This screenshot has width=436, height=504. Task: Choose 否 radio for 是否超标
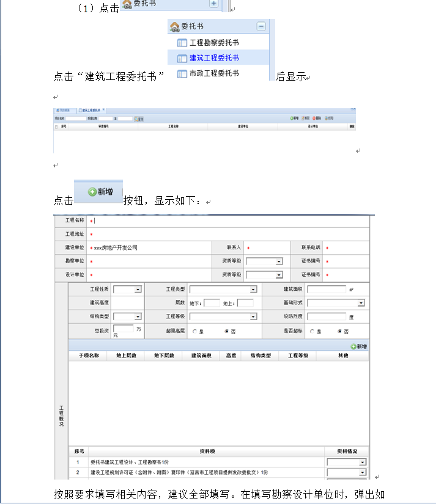click(340, 331)
